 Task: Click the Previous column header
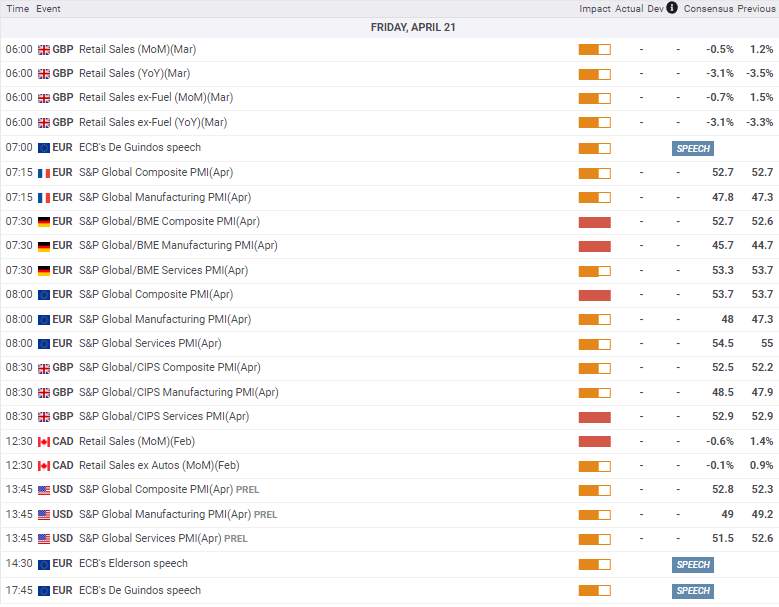click(756, 8)
